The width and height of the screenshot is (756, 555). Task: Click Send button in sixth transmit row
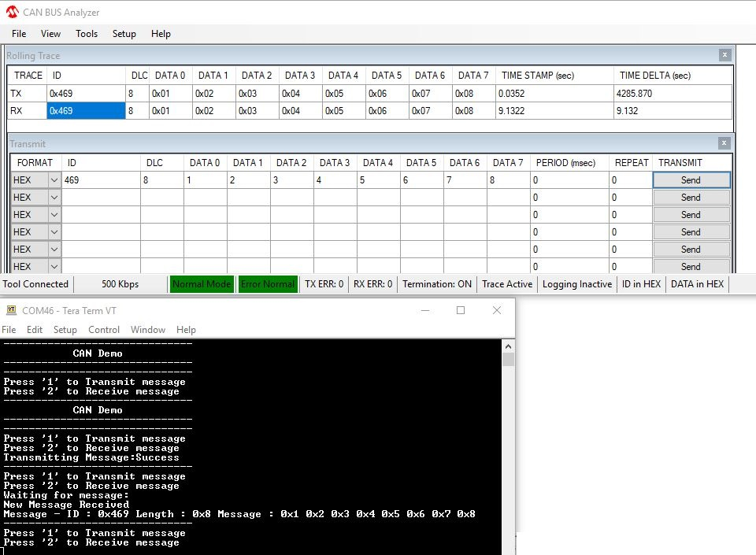click(691, 266)
